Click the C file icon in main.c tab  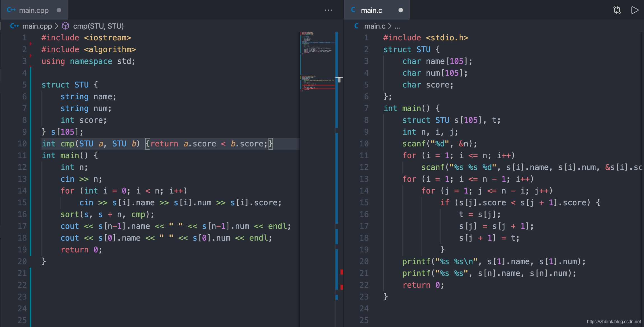pyautogui.click(x=353, y=10)
